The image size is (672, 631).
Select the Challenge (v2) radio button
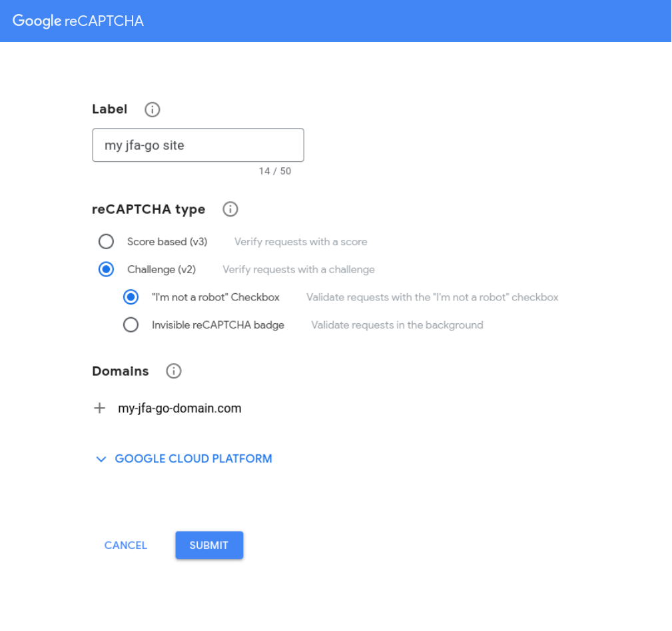pos(107,269)
